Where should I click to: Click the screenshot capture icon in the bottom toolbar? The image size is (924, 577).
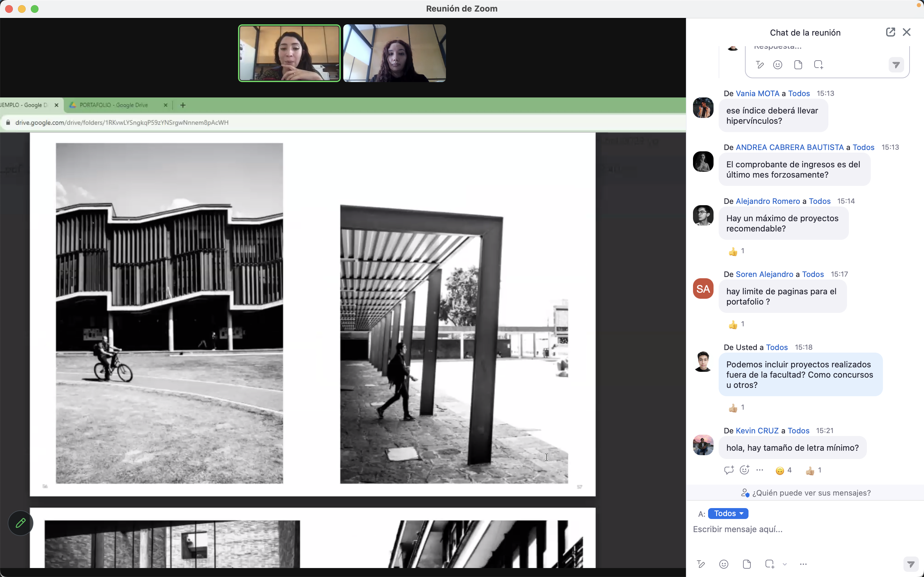pos(770,564)
